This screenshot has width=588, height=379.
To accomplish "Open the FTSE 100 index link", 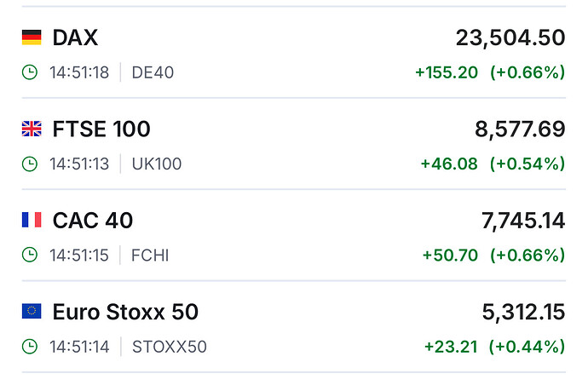I will [x=101, y=129].
